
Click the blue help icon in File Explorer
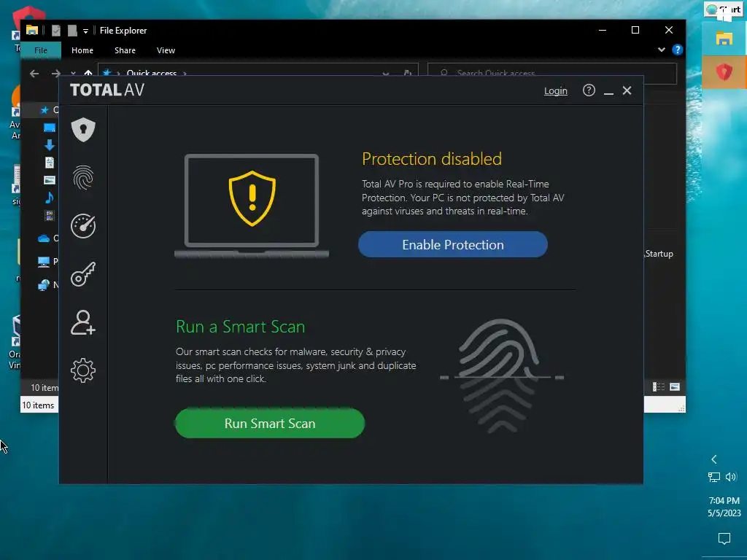pos(677,50)
